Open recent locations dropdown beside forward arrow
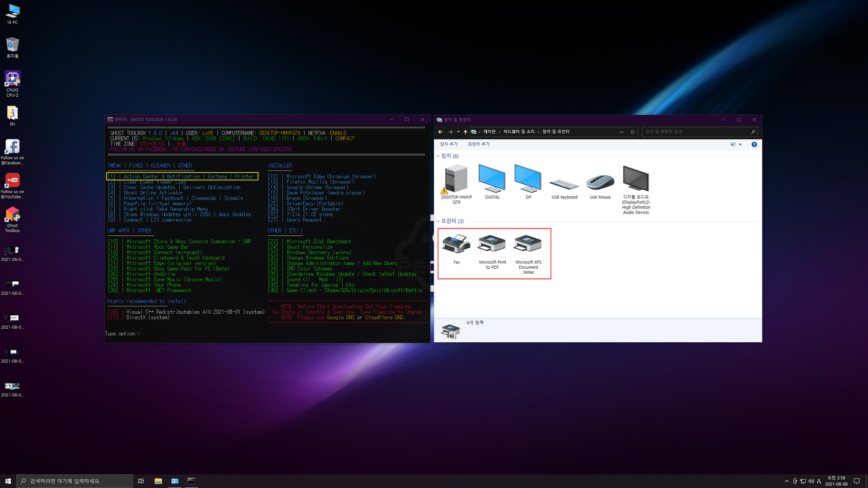The image size is (868, 488). click(459, 132)
